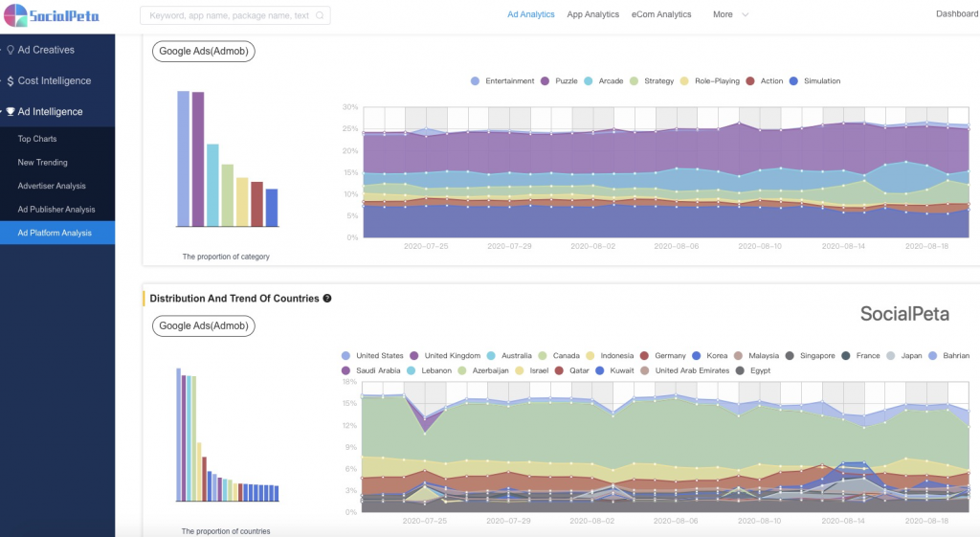Toggle the Strategy legend series
The height and width of the screenshot is (537, 980).
[x=652, y=81]
